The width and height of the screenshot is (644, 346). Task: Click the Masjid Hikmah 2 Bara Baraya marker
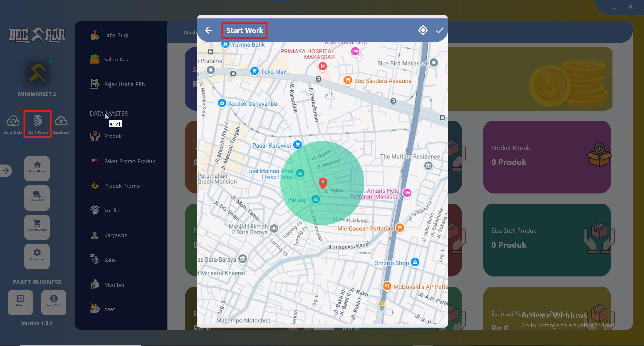274,229
